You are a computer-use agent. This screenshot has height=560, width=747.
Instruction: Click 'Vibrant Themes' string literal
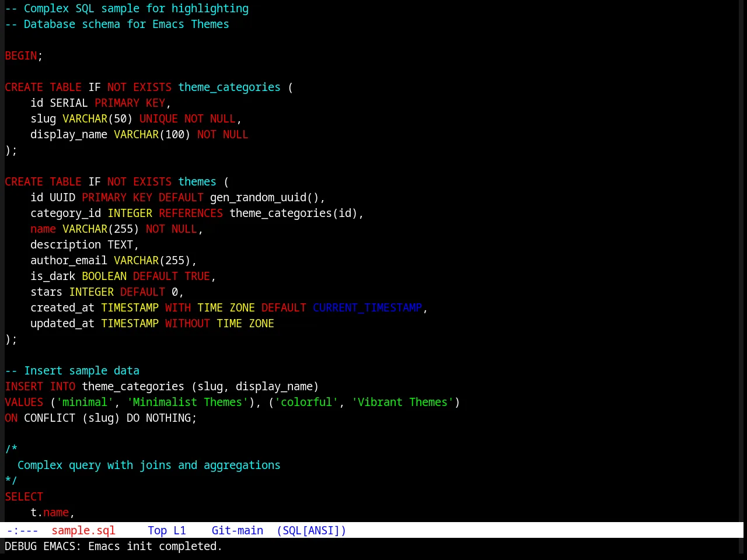[x=403, y=402]
